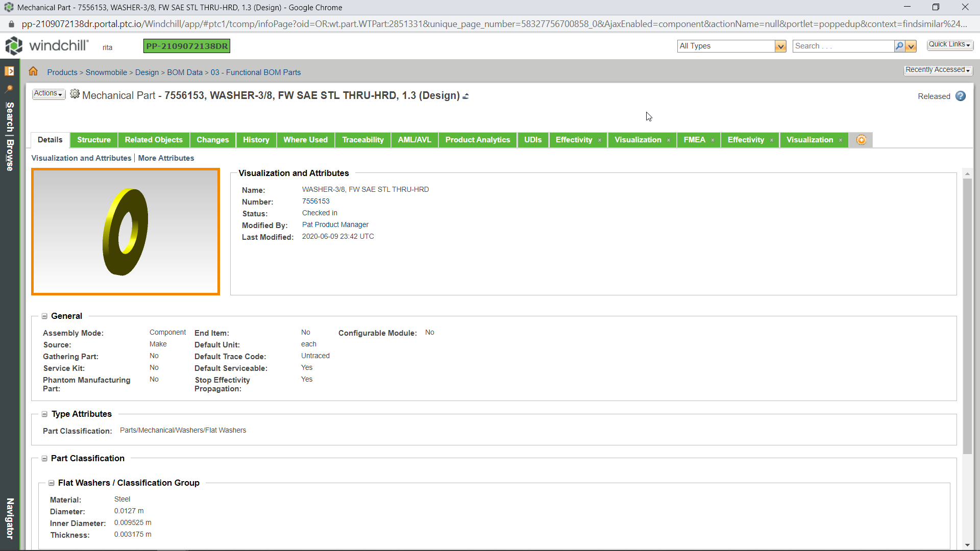Close the last Visualization tab
Viewport: 980px width, 551px height.
coord(841,140)
